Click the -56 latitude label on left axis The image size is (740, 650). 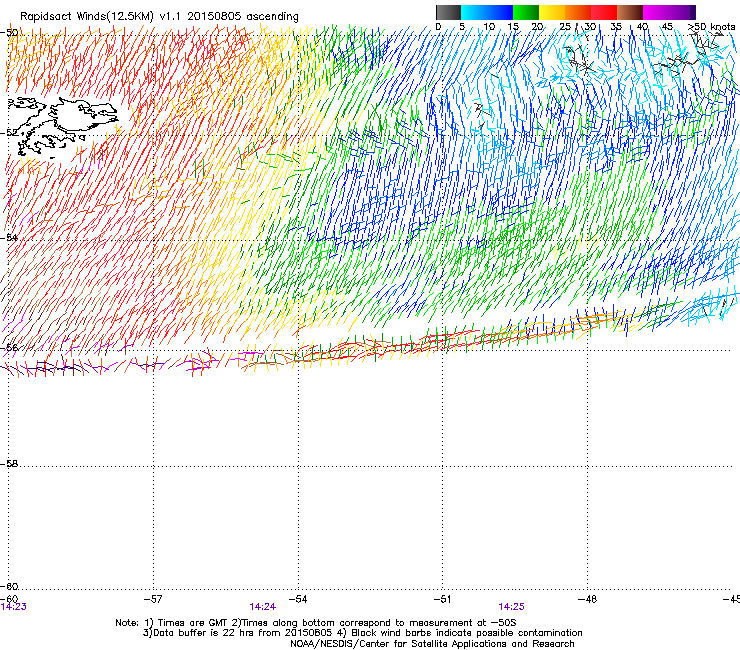coord(9,347)
